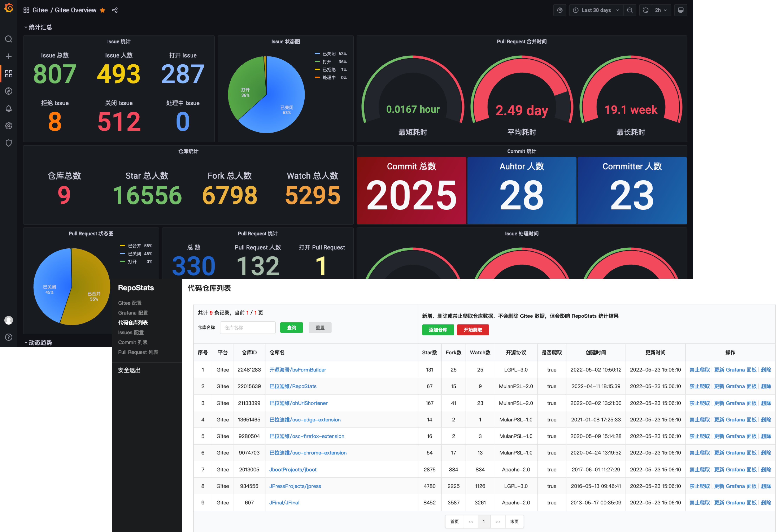Open Issues 配置 menu item
The height and width of the screenshot is (532, 782).
coord(131,332)
